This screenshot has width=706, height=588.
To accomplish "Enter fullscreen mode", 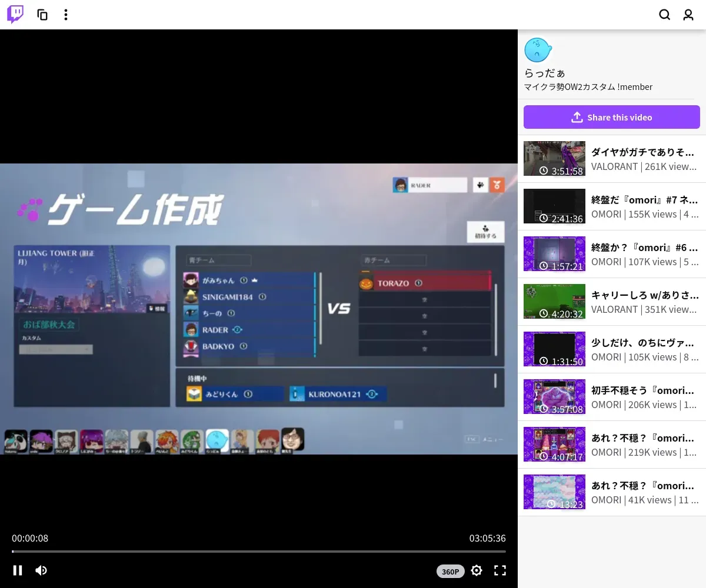I will 500,570.
